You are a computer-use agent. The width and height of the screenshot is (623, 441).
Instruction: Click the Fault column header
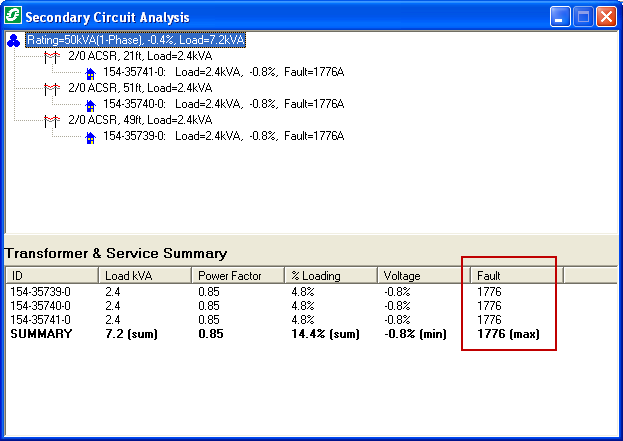(516, 275)
